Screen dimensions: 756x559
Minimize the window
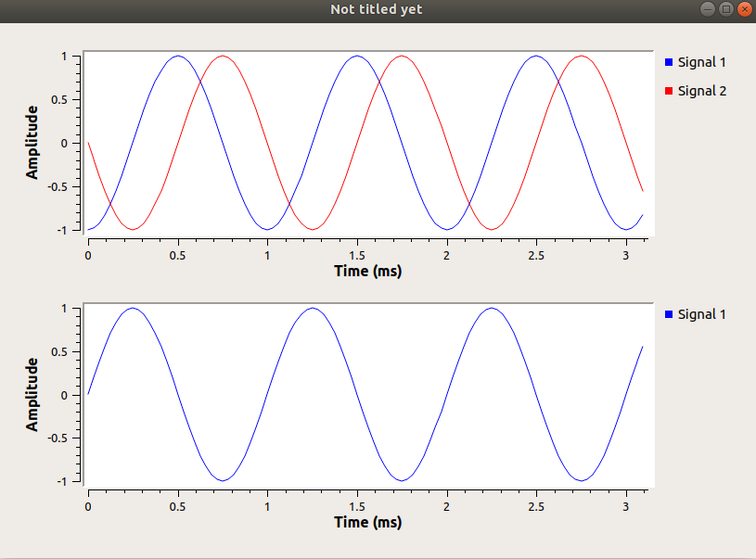coord(708,9)
